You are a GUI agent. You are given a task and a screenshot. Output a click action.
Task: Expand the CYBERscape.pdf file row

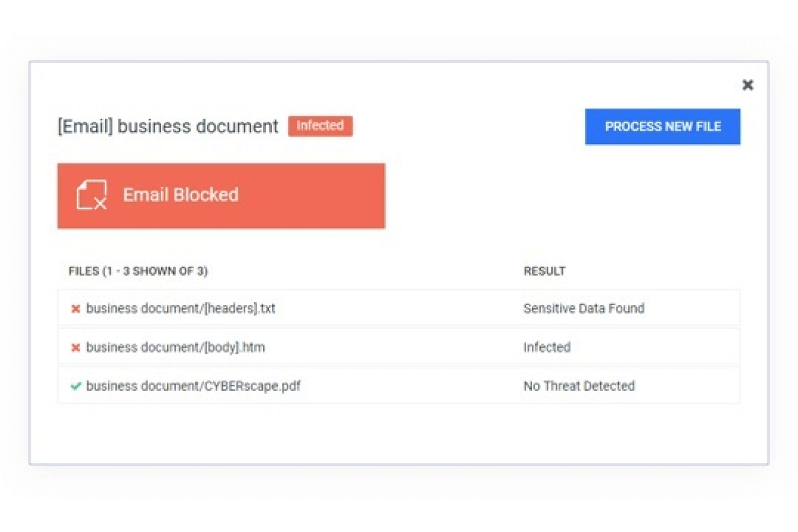click(296, 386)
